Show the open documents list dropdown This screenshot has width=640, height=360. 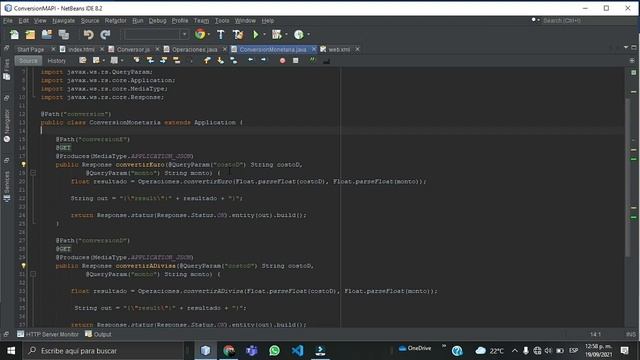pos(626,48)
